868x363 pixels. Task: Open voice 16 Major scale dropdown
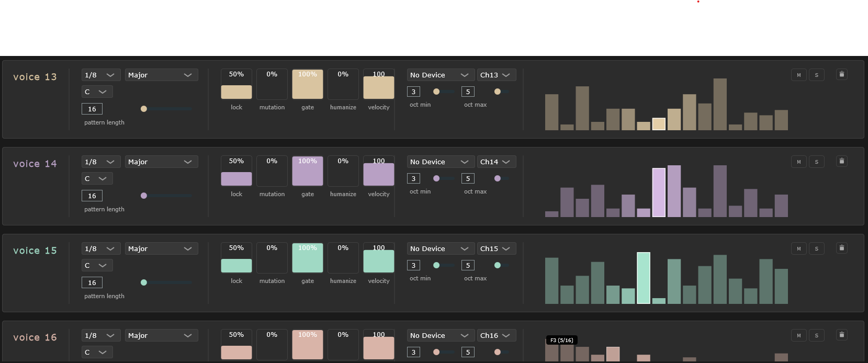coord(161,335)
